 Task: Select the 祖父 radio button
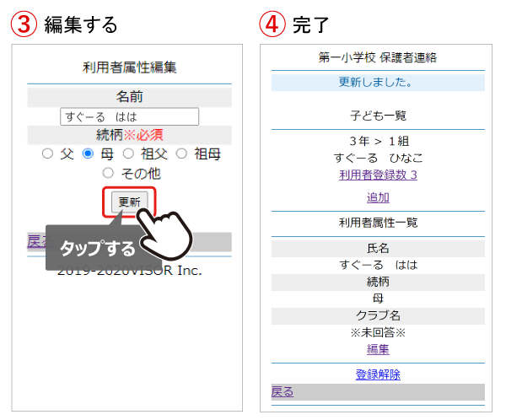click(x=128, y=153)
